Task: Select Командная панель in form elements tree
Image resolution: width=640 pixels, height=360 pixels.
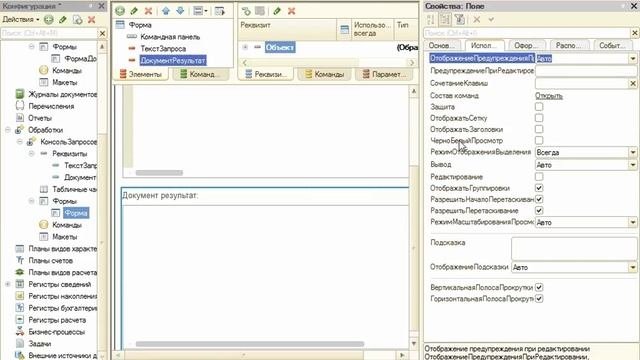Action: point(170,37)
